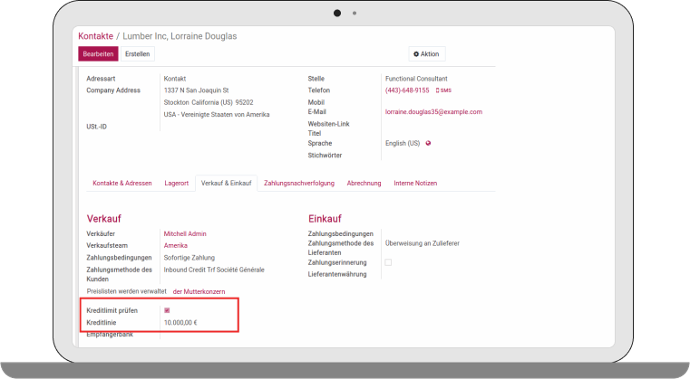This screenshot has height=379, width=690.
Task: Open the Interne Notizen tab
Action: tap(415, 183)
